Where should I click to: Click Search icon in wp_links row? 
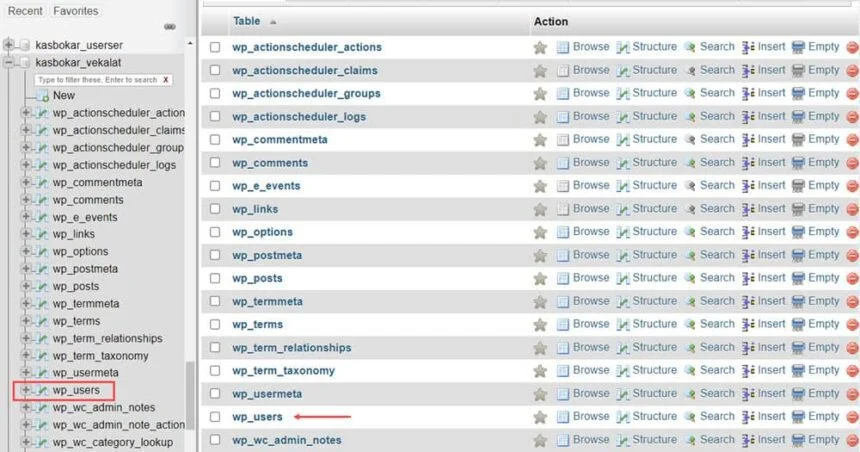(x=690, y=209)
